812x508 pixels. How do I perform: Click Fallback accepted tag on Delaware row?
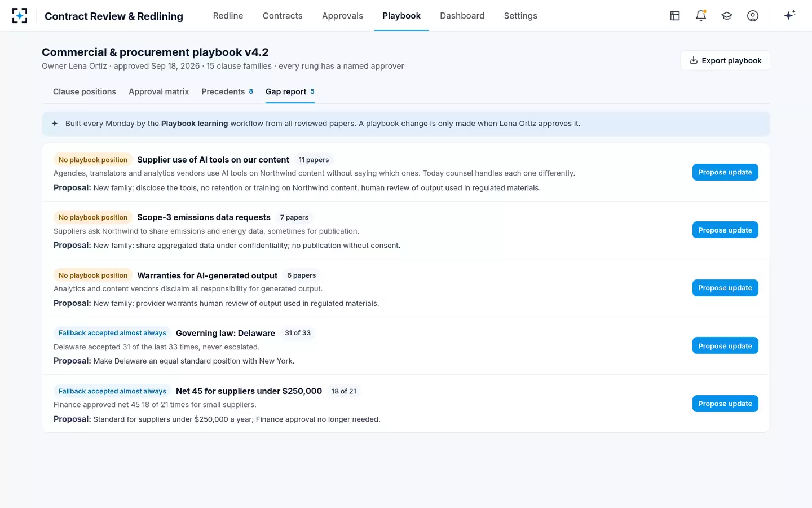[112, 333]
